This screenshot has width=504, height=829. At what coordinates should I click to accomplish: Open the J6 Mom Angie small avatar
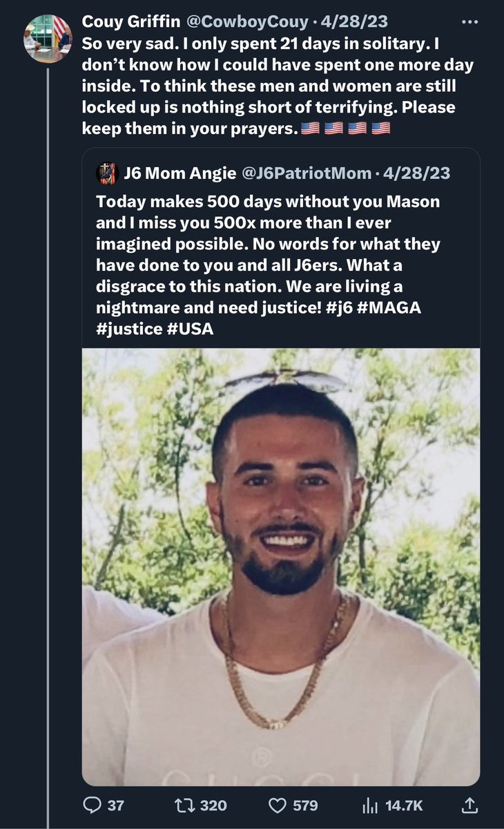106,173
